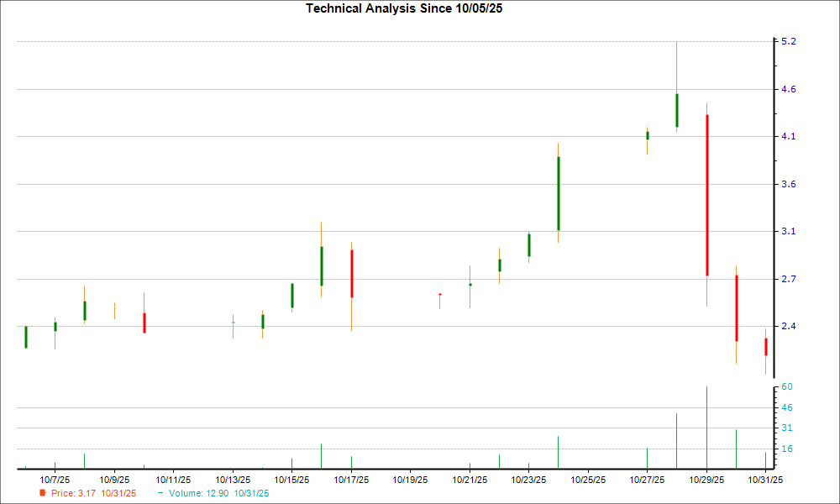Viewport: 840px width, 504px height.
Task: Open the chart title Technical Analysis Since 10/05/25
Action: (404, 8)
